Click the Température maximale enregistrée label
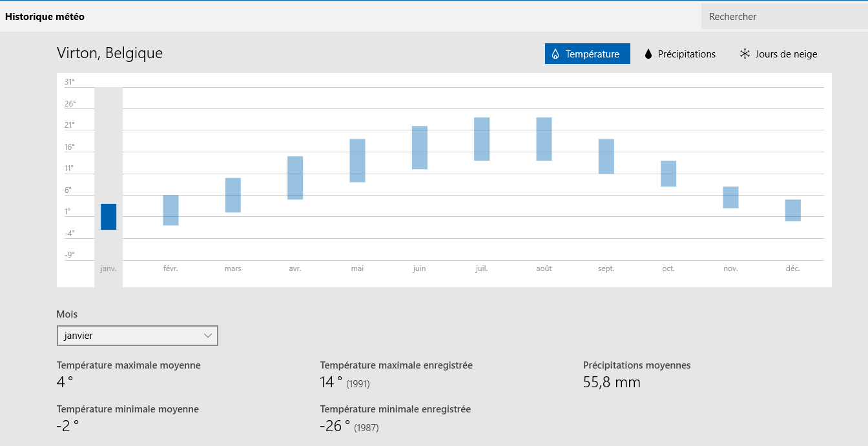Image resolution: width=868 pixels, height=446 pixels. [x=397, y=365]
